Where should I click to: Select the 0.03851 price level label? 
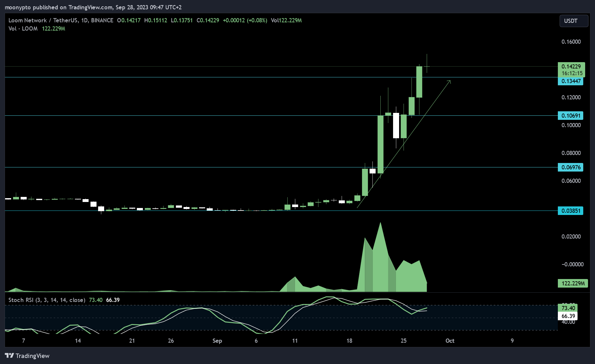click(x=571, y=211)
